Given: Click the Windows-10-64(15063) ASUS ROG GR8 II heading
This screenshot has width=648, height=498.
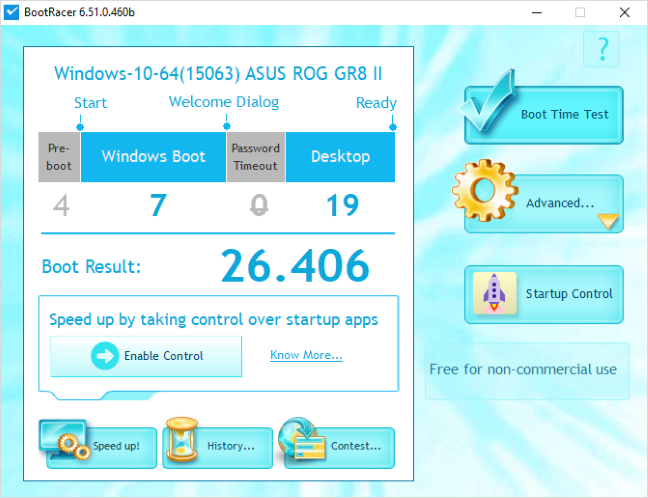Looking at the screenshot, I should coord(218,74).
